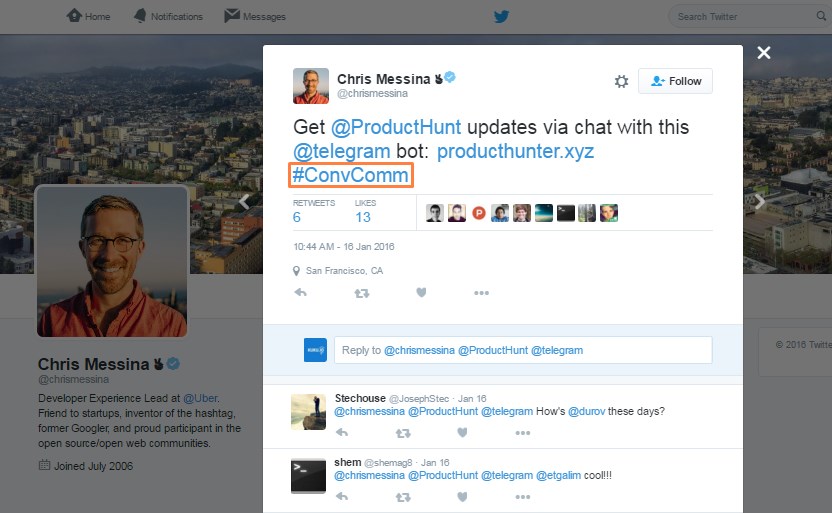The image size is (832, 513).
Task: Close the tweet overlay dialog
Action: pyautogui.click(x=764, y=53)
